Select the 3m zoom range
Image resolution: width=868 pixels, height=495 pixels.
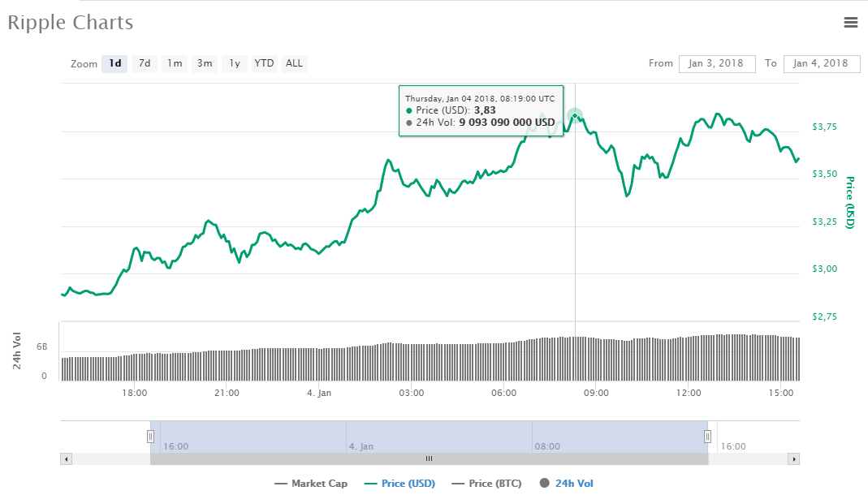205,63
